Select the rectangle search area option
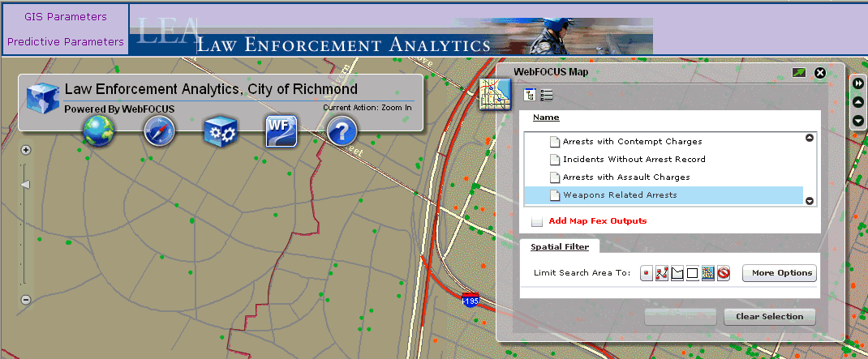The image size is (868, 359). pos(692,273)
